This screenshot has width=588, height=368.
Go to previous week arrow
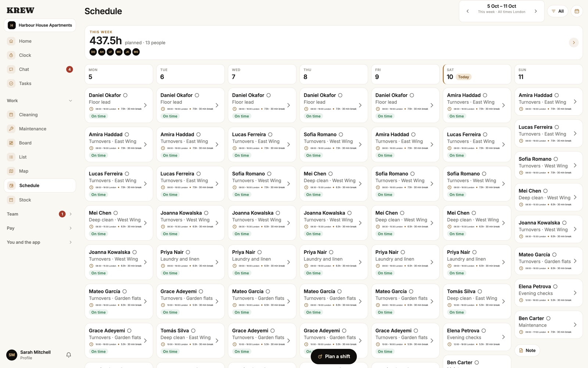pyautogui.click(x=467, y=11)
